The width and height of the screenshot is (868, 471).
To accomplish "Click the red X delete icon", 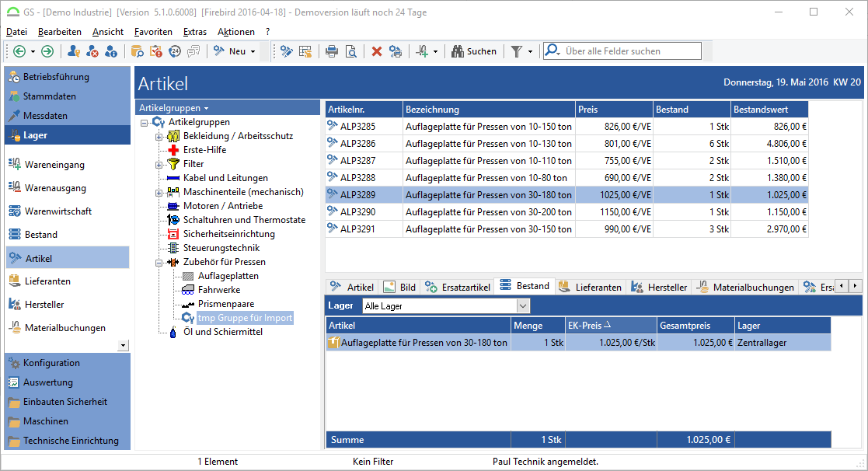I will click(x=377, y=51).
